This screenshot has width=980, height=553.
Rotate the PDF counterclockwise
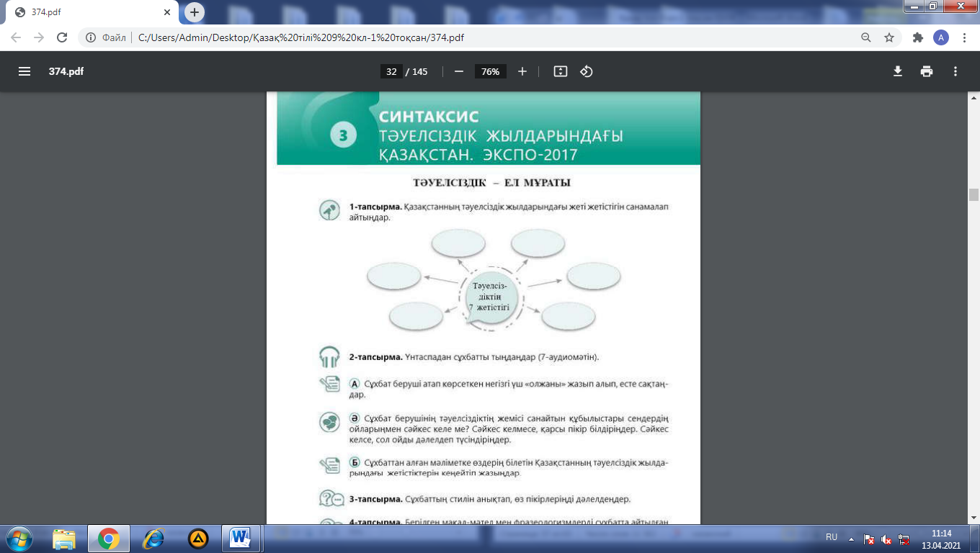coord(587,71)
